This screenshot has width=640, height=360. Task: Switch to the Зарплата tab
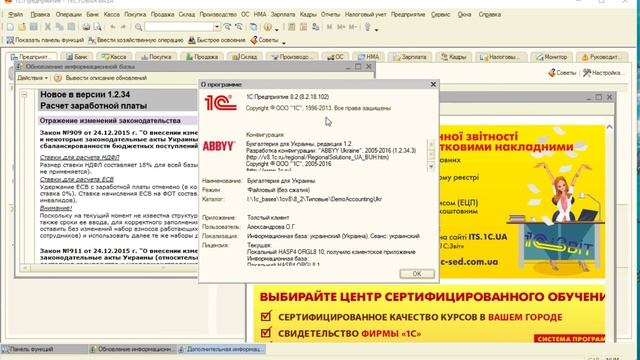pyautogui.click(x=409, y=57)
